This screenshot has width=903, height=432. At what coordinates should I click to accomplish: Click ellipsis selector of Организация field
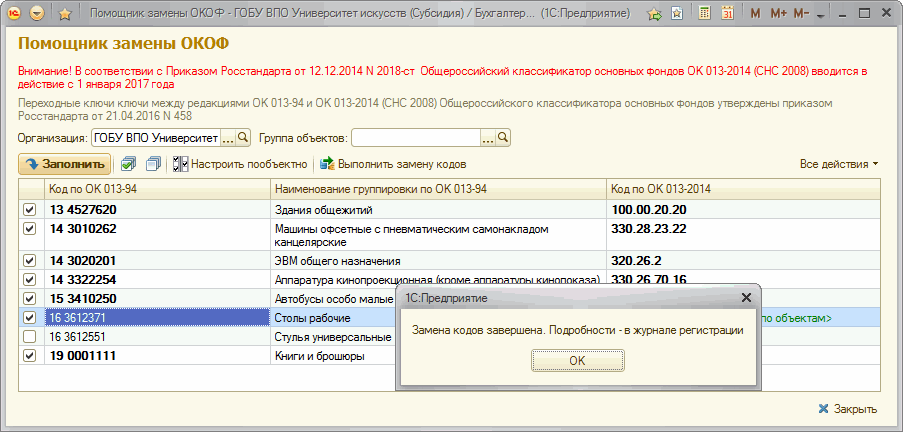coord(227,138)
